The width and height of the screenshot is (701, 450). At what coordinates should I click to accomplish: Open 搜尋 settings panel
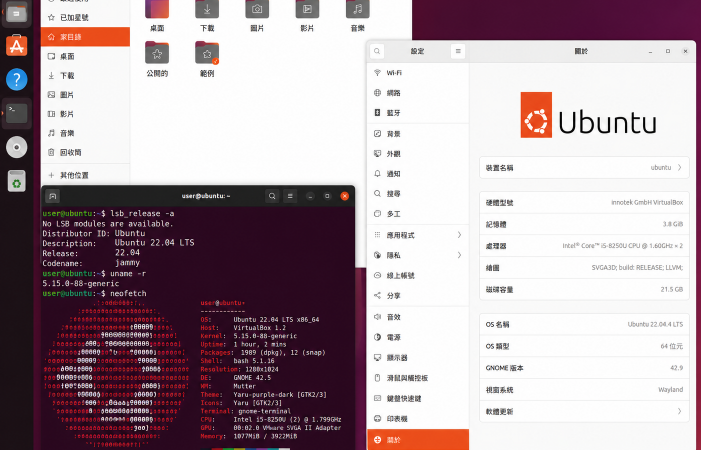pos(418,193)
